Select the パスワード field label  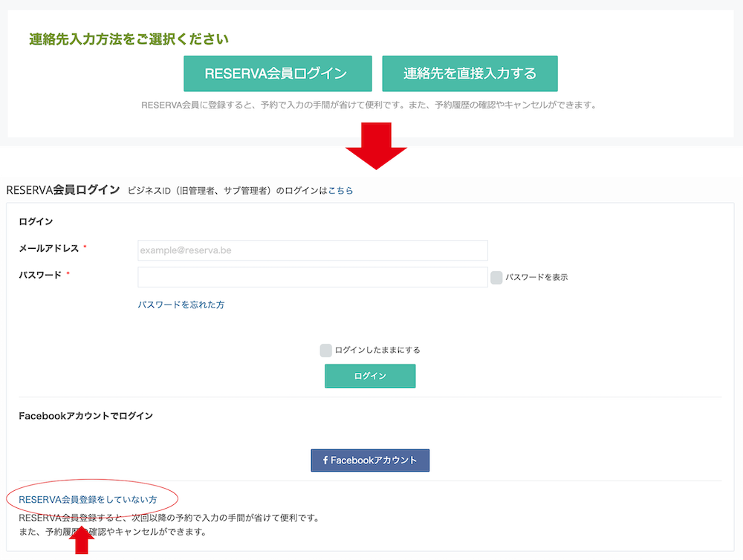(40, 275)
